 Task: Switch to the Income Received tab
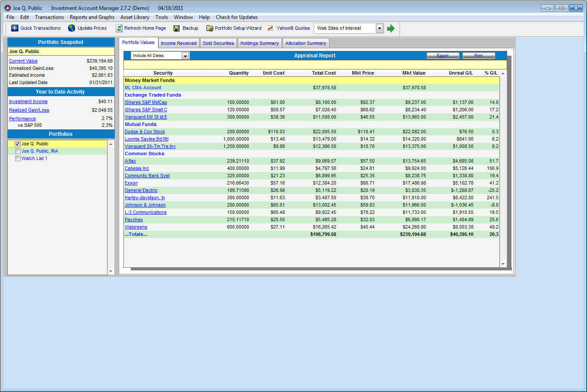point(179,43)
